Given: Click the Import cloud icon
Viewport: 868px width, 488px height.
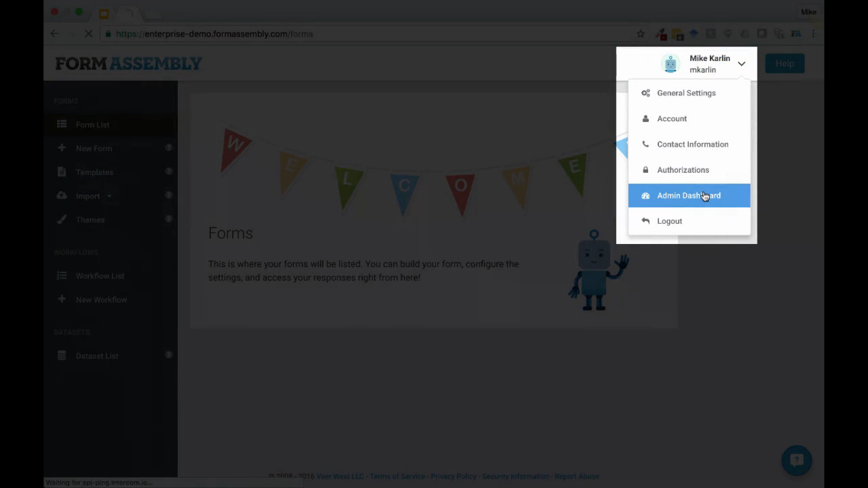Looking at the screenshot, I should (x=62, y=196).
